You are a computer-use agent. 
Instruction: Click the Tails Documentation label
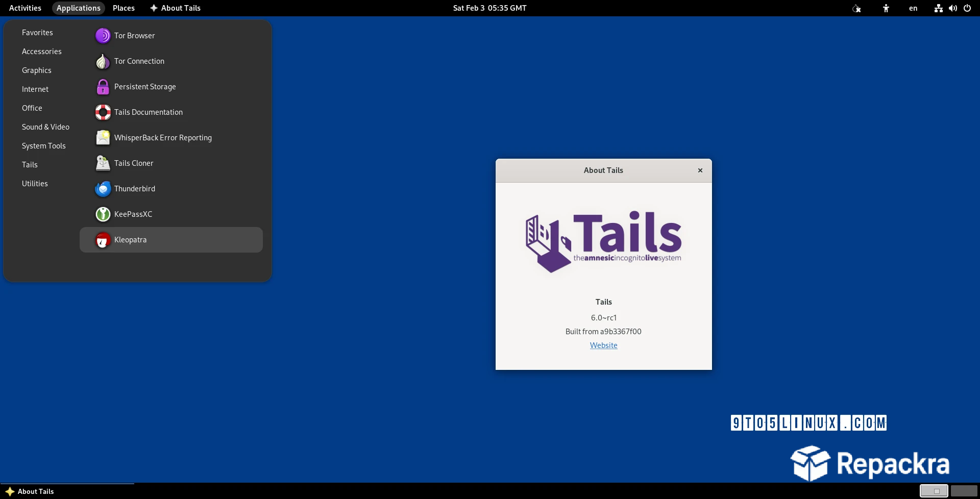click(x=149, y=112)
